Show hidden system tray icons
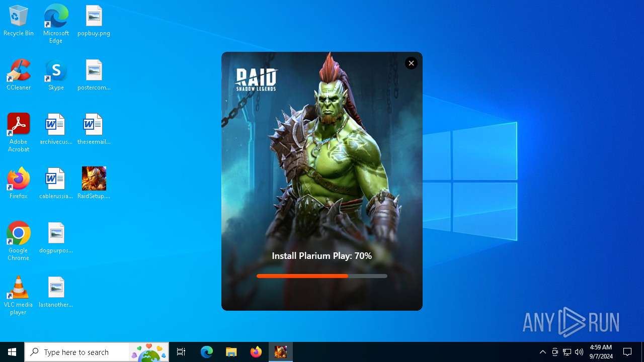 coord(542,352)
